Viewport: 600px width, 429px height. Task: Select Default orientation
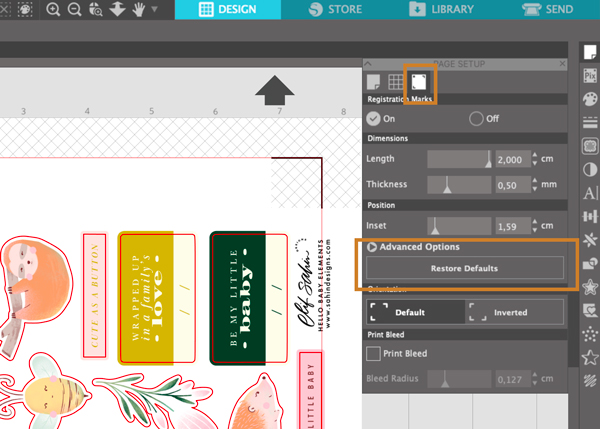416,312
